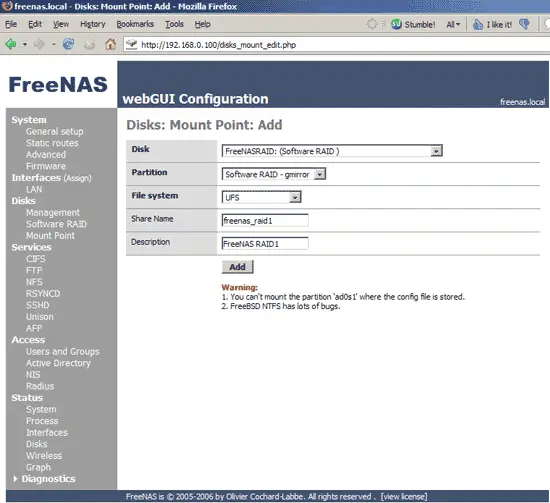Open the Disk dropdown showing FreeNASRAID
The width and height of the screenshot is (550, 503).
(x=332, y=151)
